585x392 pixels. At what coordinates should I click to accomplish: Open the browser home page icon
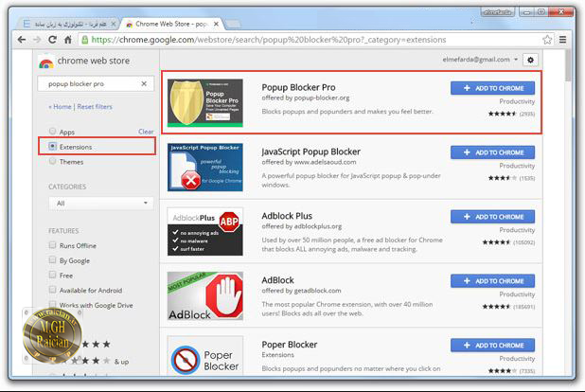pos(67,40)
